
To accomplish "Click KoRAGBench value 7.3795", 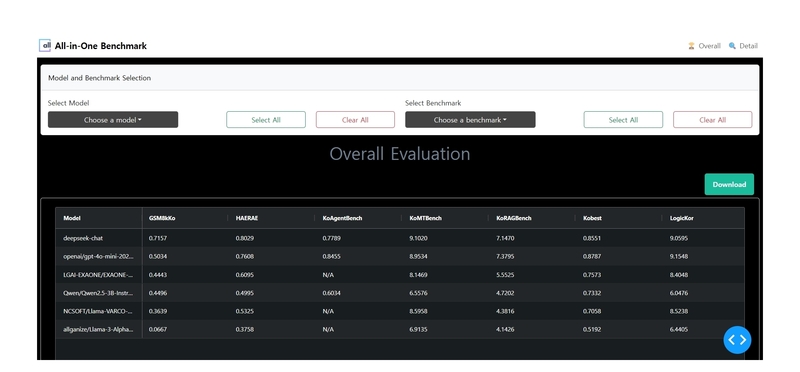I will pyautogui.click(x=505, y=256).
